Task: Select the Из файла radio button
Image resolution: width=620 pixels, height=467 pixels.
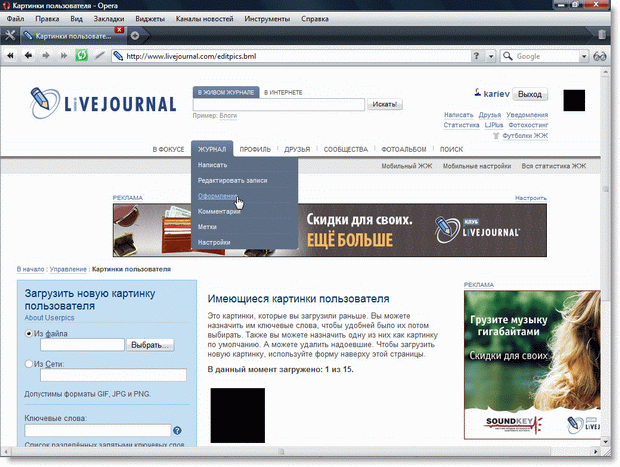Action: [x=28, y=333]
